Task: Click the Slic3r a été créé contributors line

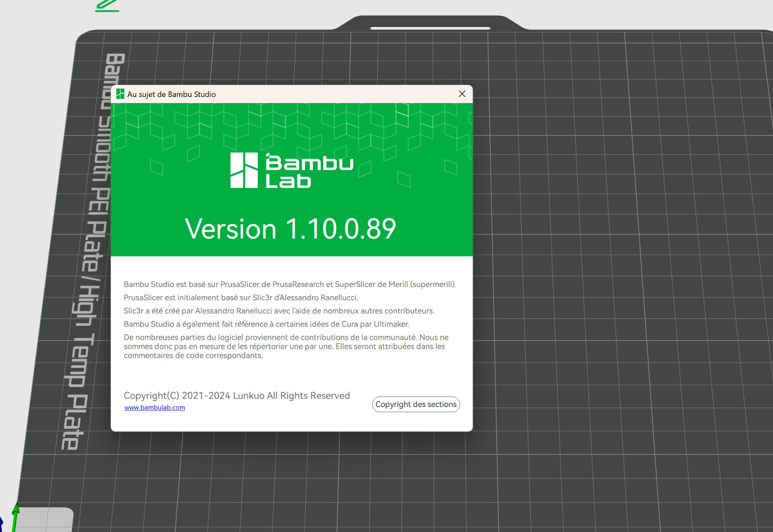Action: tap(279, 311)
